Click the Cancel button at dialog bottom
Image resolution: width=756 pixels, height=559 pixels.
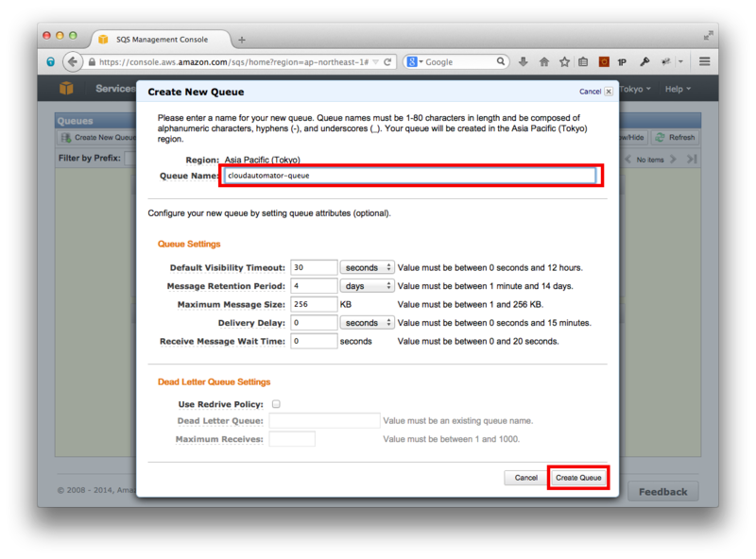525,478
